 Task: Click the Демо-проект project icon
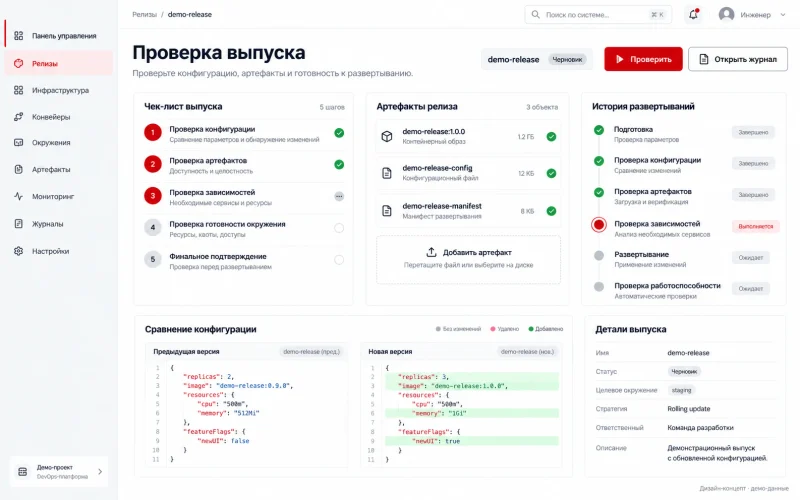coord(22,471)
